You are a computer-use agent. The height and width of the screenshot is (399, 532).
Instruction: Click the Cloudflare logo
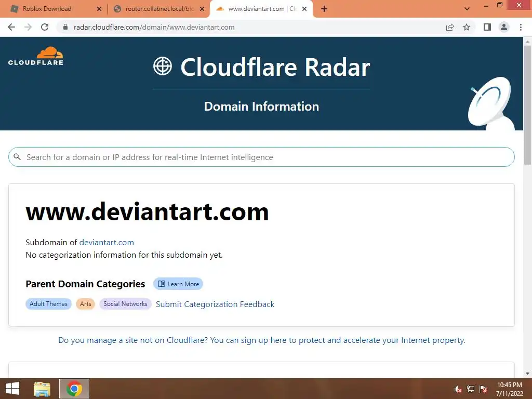click(36, 56)
